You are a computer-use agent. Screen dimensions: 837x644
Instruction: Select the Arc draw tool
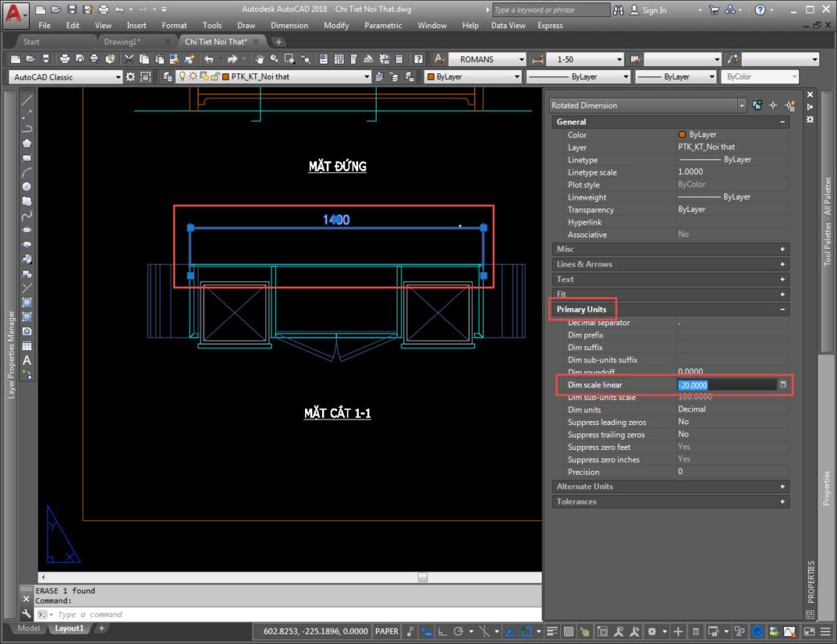click(27, 172)
